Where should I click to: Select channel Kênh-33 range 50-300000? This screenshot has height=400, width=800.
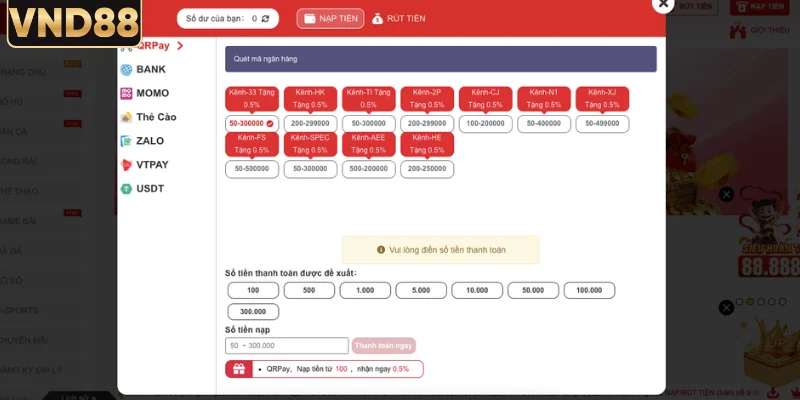[x=252, y=123]
